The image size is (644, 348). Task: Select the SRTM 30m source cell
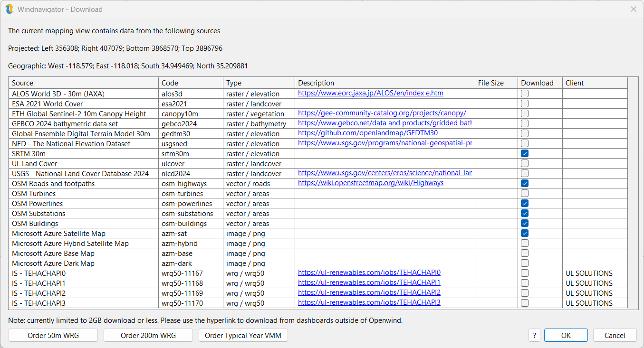pos(83,153)
